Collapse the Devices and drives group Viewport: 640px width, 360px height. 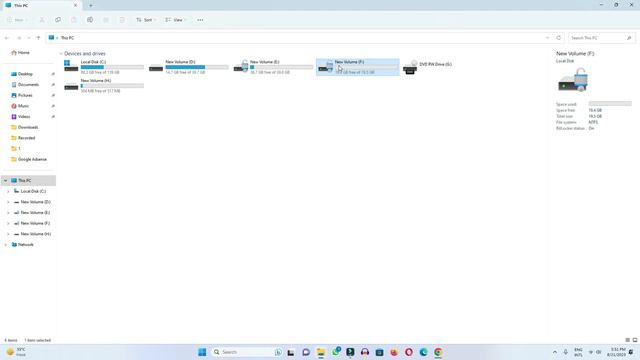(61, 53)
